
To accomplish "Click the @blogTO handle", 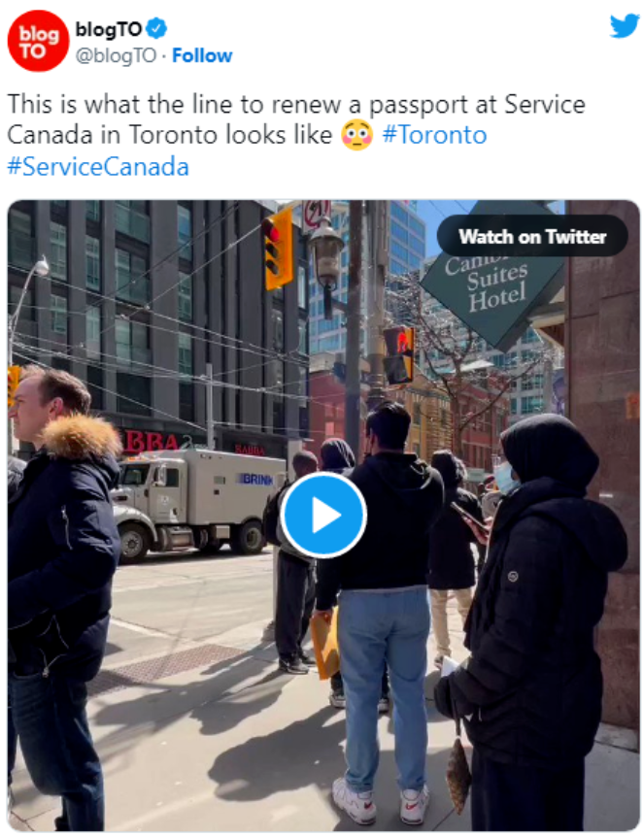I will [x=116, y=55].
